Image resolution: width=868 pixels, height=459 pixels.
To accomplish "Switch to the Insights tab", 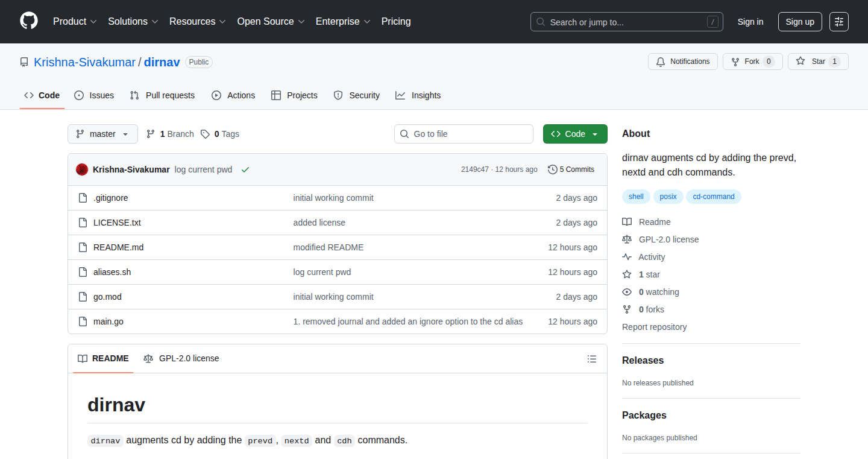I will [418, 95].
